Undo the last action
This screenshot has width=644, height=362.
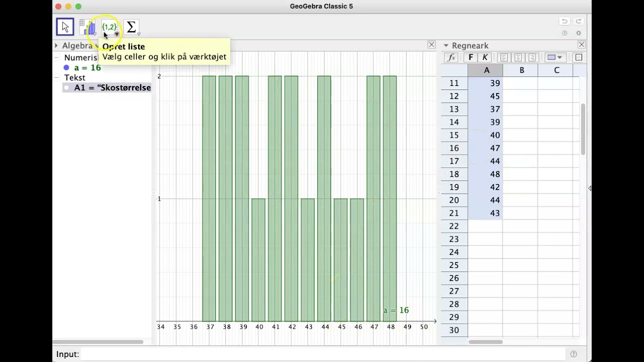pos(565,21)
